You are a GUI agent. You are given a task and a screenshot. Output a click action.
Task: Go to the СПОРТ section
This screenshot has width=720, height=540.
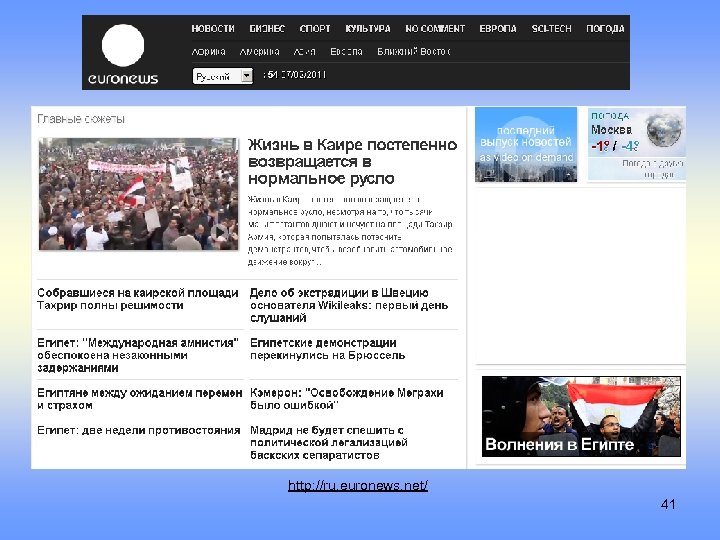[x=315, y=28]
